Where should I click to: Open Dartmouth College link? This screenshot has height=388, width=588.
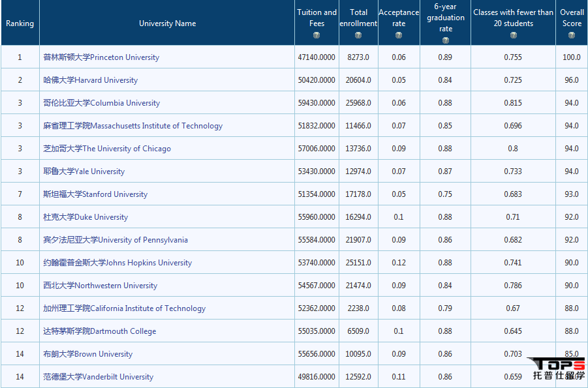(100, 331)
